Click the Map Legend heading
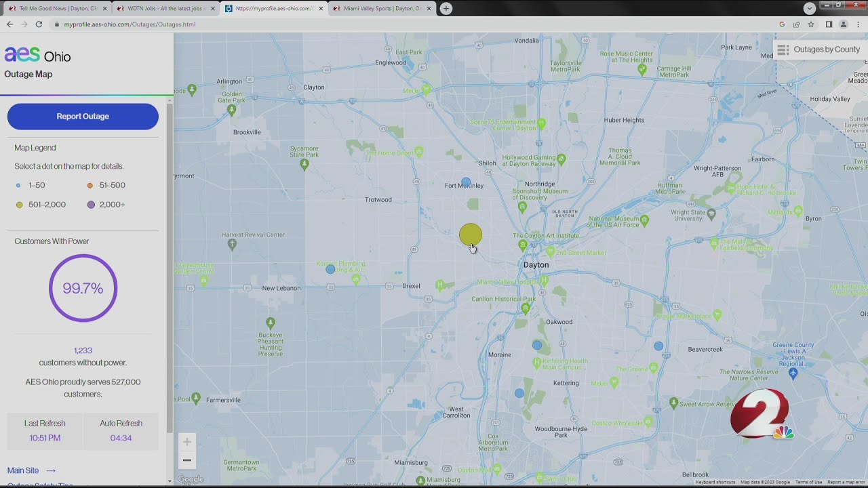The width and height of the screenshot is (868, 488). pyautogui.click(x=35, y=148)
